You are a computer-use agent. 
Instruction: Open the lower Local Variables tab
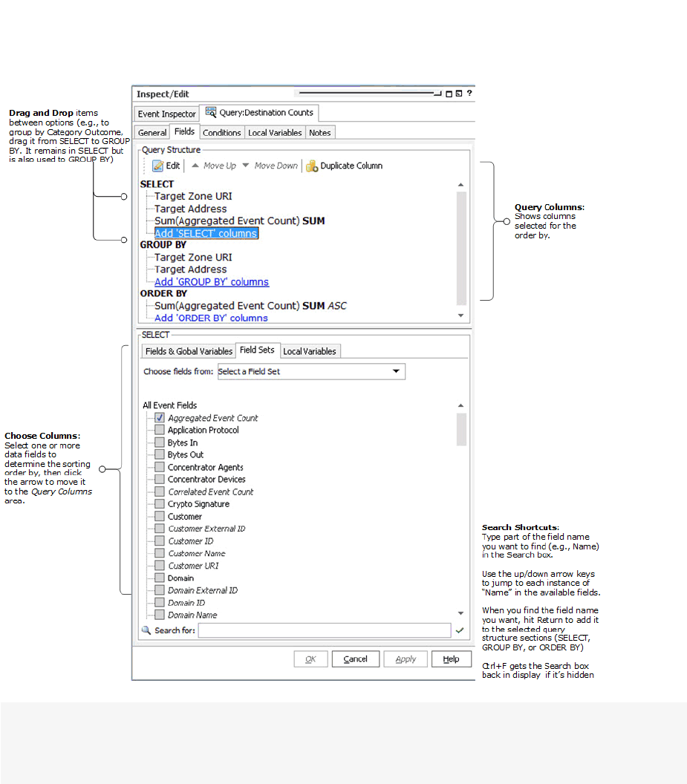point(310,351)
